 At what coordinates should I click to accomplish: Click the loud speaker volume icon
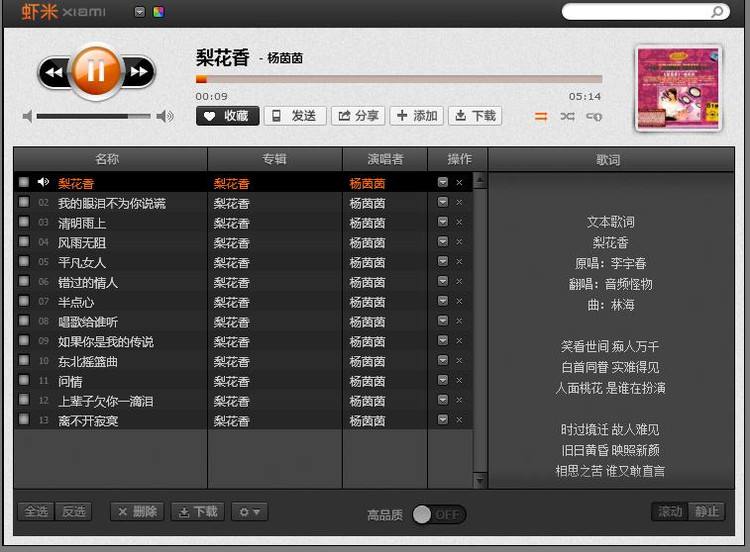[x=165, y=116]
